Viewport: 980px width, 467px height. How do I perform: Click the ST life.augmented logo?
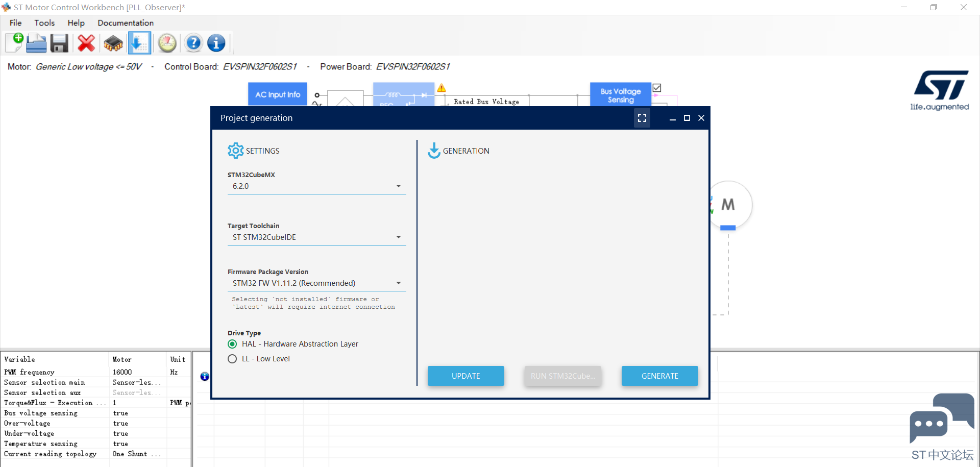pos(940,91)
